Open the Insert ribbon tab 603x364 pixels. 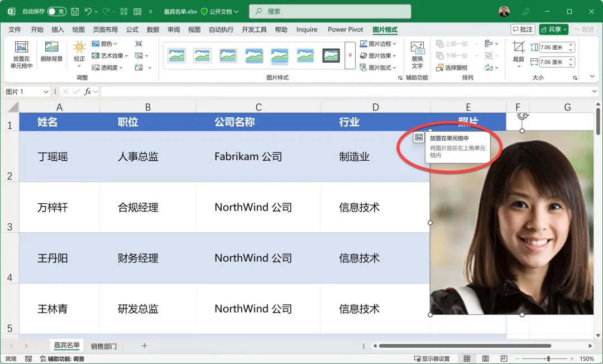(58, 30)
